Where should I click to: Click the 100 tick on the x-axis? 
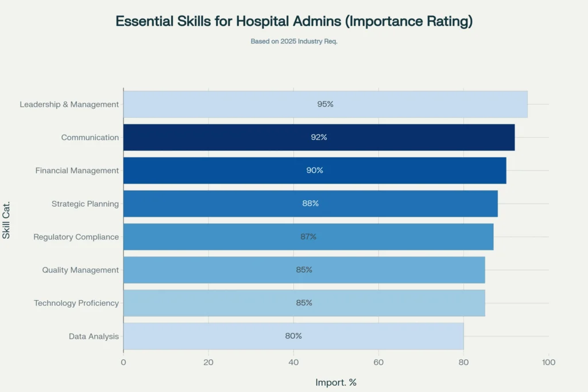click(x=548, y=363)
